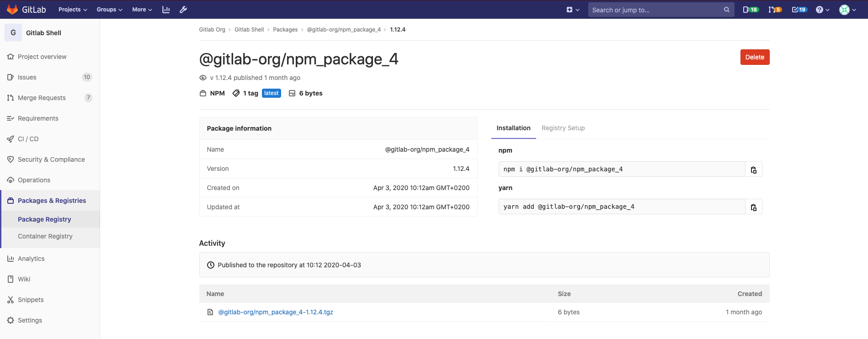
Task: Click the GitLab fox logo
Action: [12, 10]
